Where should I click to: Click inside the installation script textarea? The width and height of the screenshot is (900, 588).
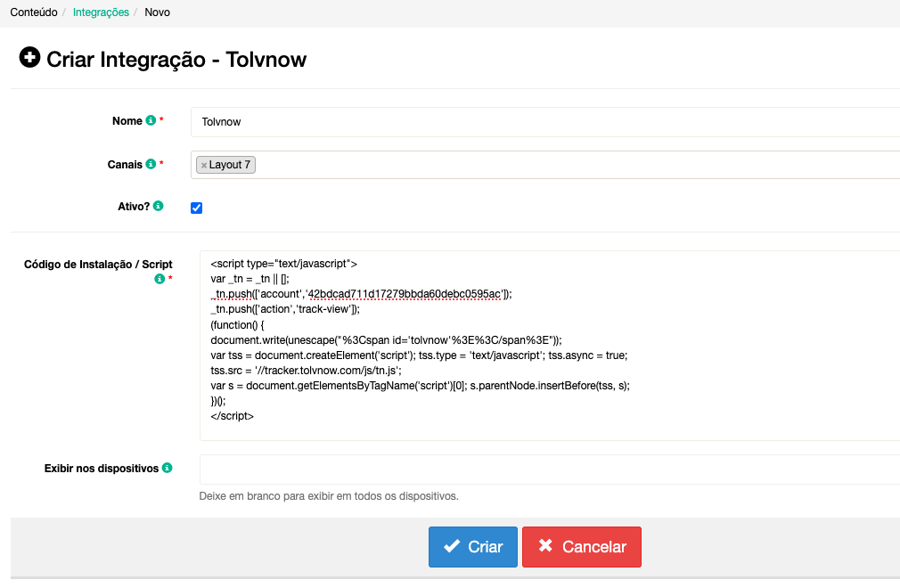click(550, 346)
